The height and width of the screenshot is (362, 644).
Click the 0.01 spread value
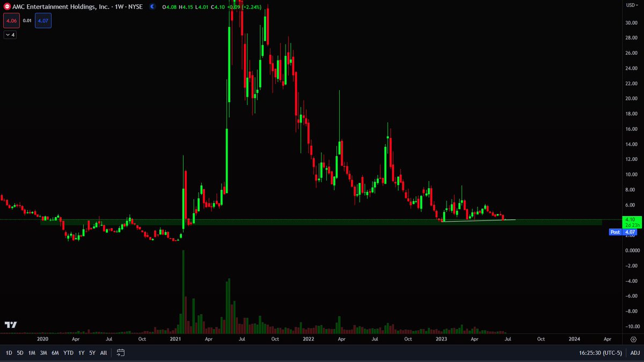click(x=27, y=20)
